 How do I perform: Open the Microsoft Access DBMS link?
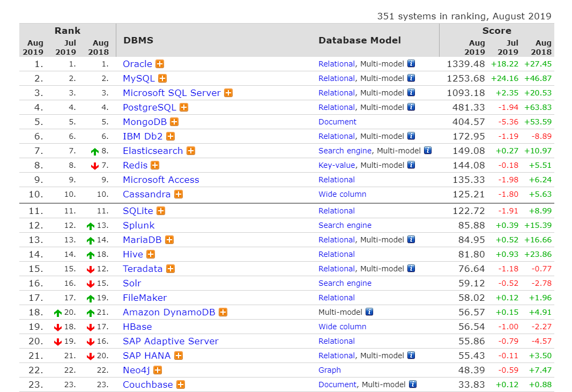click(161, 180)
